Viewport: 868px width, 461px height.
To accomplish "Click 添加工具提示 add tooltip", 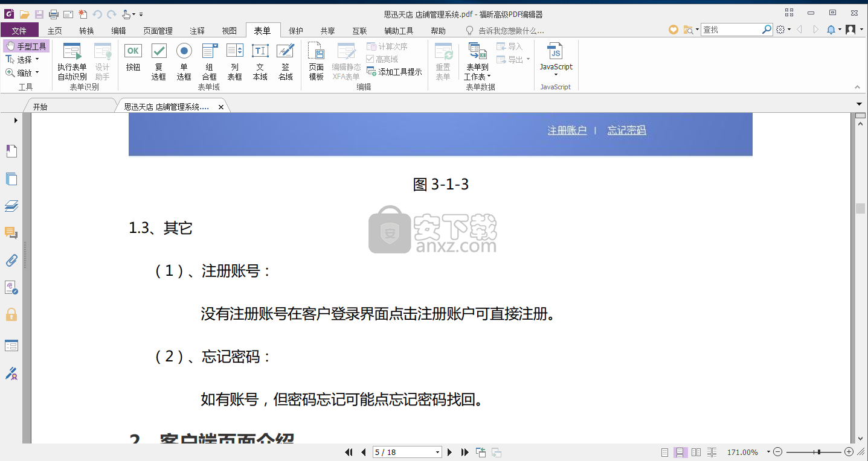I will (x=394, y=72).
